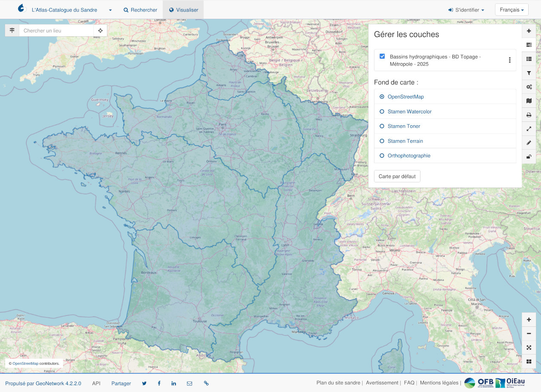This screenshot has height=392, width=541.
Task: Open the Mentions légales link
Action: [x=439, y=383]
